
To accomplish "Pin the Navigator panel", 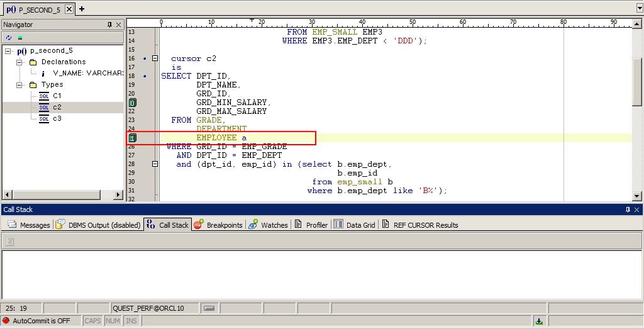I will 109,25.
